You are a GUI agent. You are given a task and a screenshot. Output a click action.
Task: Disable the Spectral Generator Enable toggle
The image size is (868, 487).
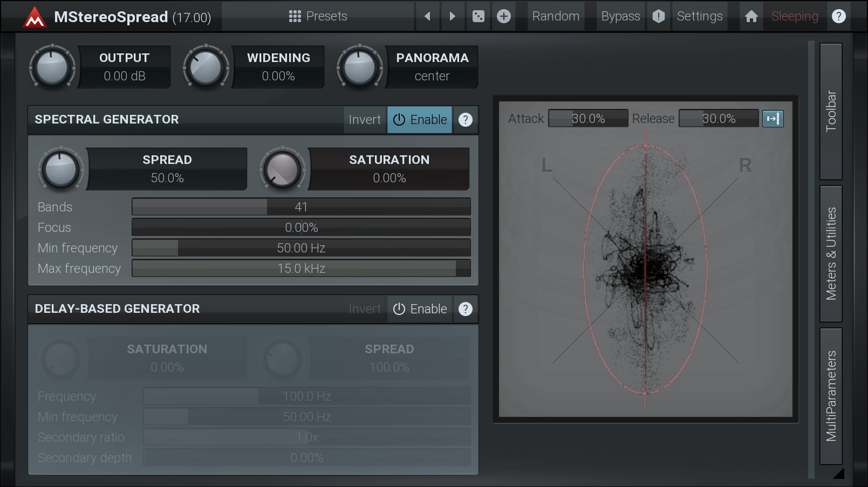(420, 120)
